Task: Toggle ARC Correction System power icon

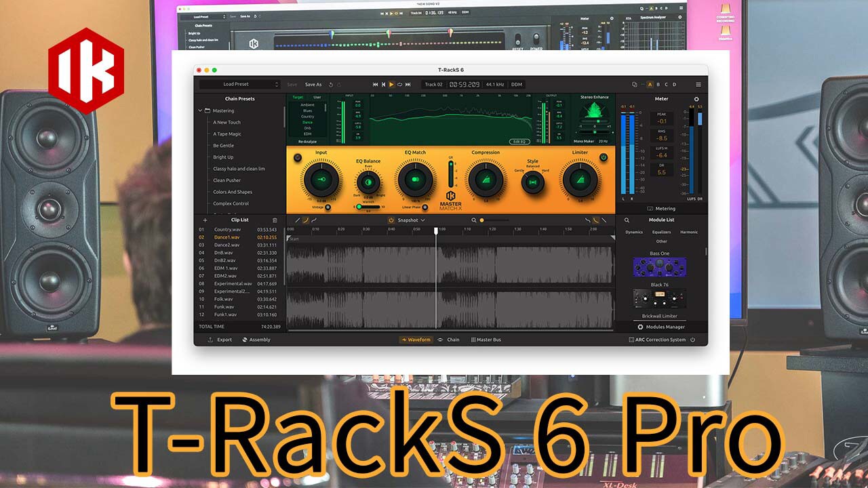Action: pyautogui.click(x=693, y=340)
